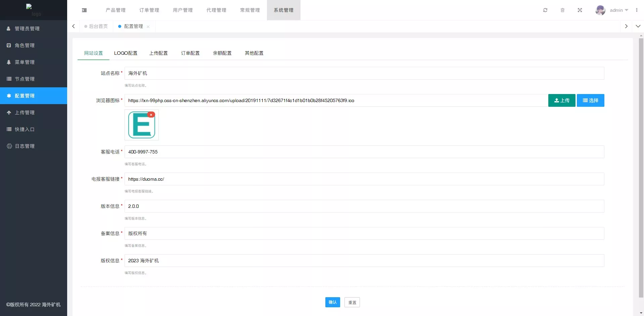
Task: Open the 订单管理 top menu
Action: 149,10
